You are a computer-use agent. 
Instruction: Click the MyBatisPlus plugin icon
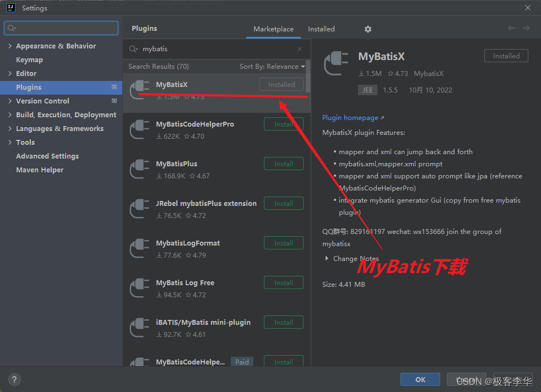point(139,169)
